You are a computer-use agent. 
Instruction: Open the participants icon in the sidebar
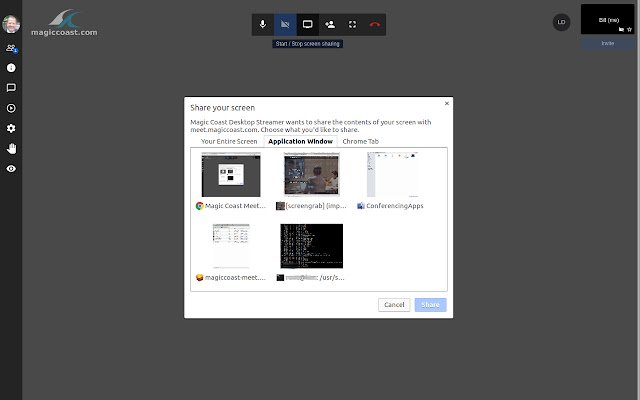[x=11, y=48]
